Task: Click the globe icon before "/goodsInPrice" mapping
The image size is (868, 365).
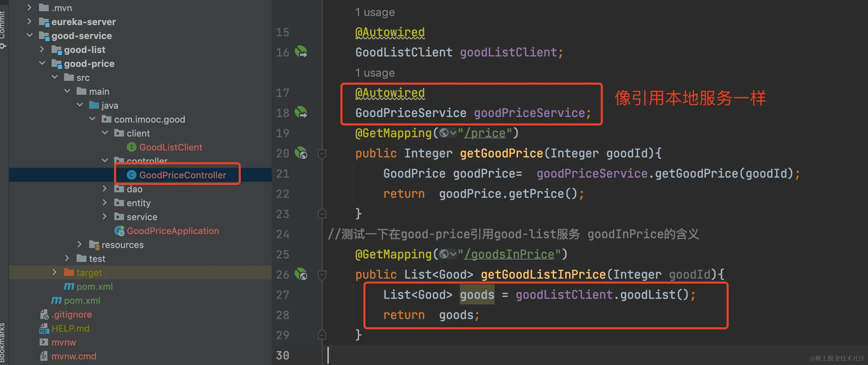Action: tap(444, 254)
